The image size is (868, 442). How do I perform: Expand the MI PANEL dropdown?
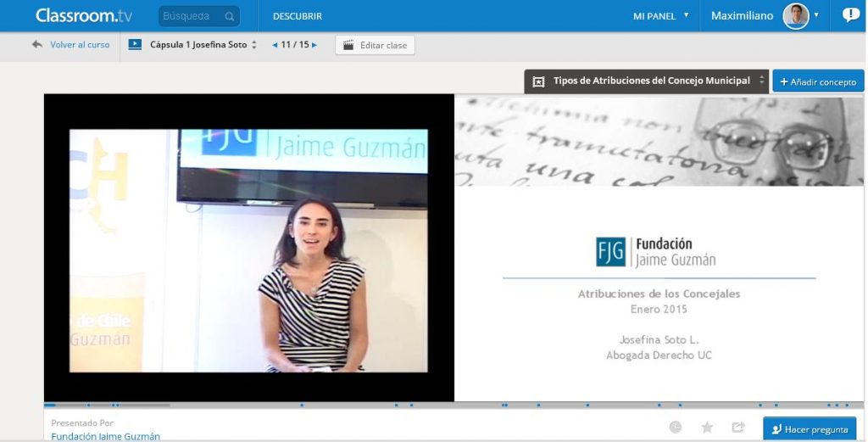tap(660, 16)
